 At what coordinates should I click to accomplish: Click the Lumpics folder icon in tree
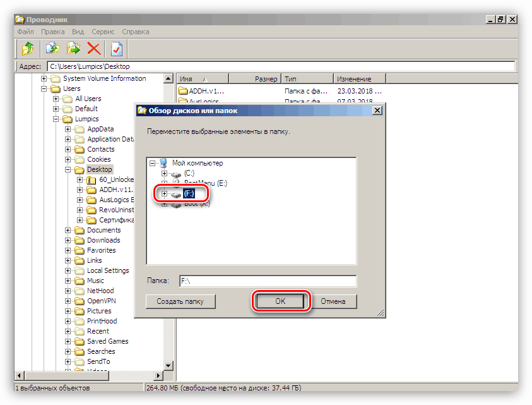(x=68, y=119)
